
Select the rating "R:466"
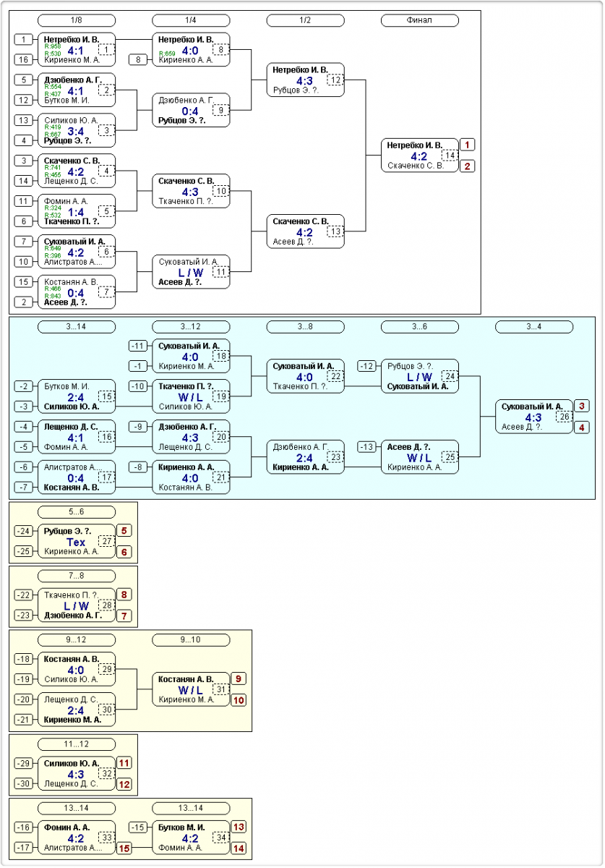(x=53, y=289)
